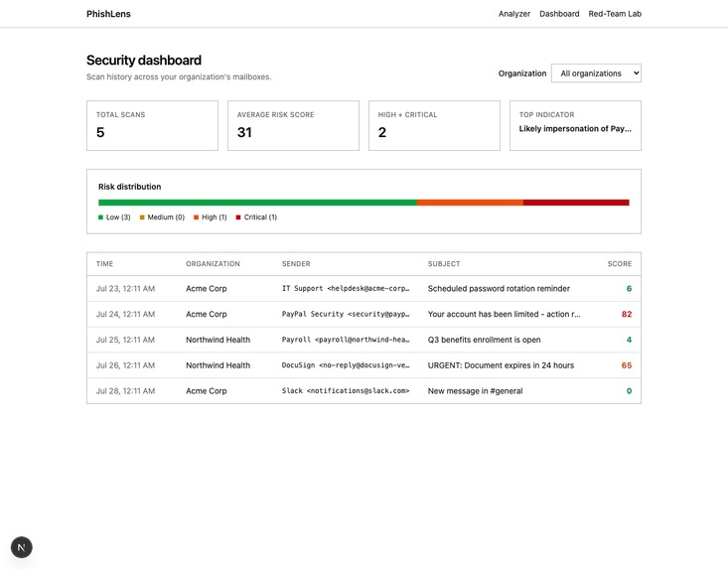Select the Average Risk Score card
This screenshot has width=728, height=569.
293,126
